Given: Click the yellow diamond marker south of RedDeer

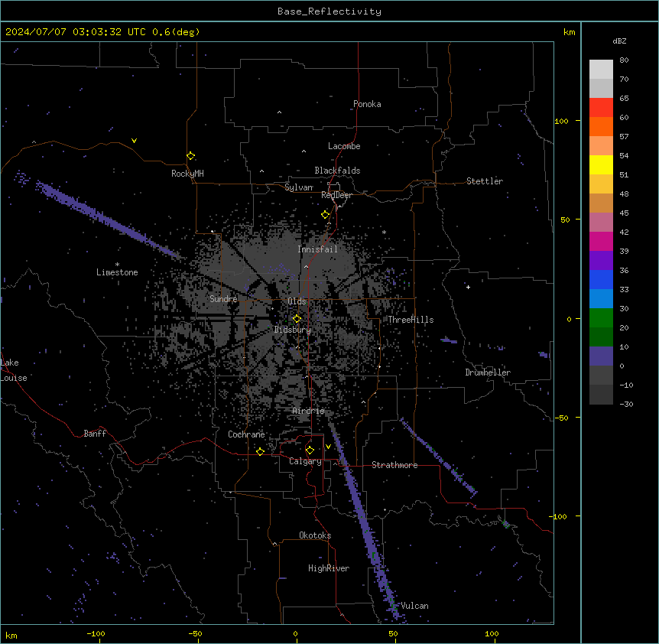Looking at the screenshot, I should click(x=325, y=215).
